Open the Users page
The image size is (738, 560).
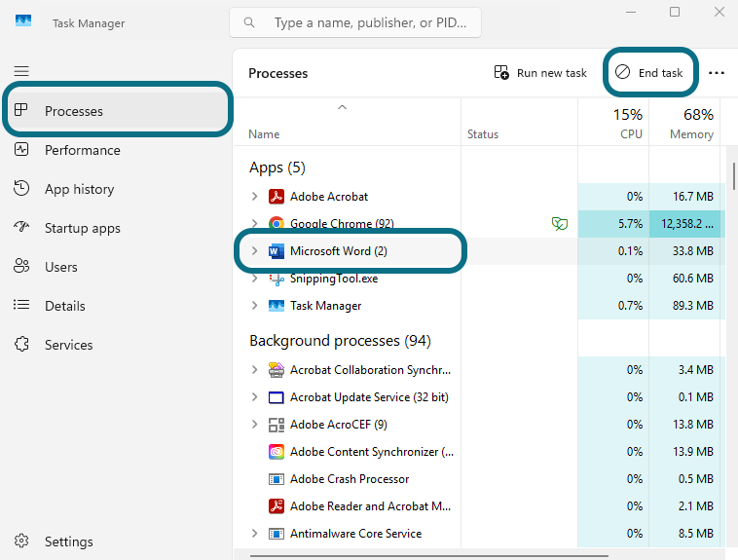pyautogui.click(x=118, y=267)
